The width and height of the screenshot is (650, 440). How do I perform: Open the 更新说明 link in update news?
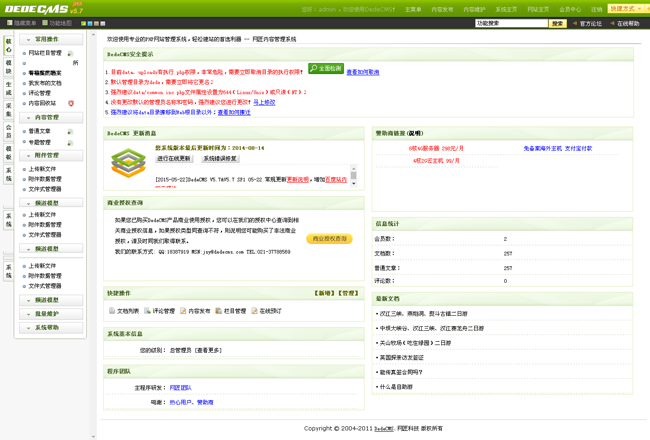pos(298,180)
